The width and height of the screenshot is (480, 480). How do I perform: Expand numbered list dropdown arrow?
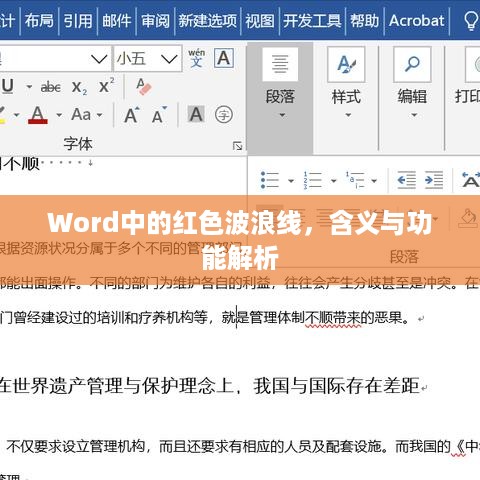click(x=333, y=181)
